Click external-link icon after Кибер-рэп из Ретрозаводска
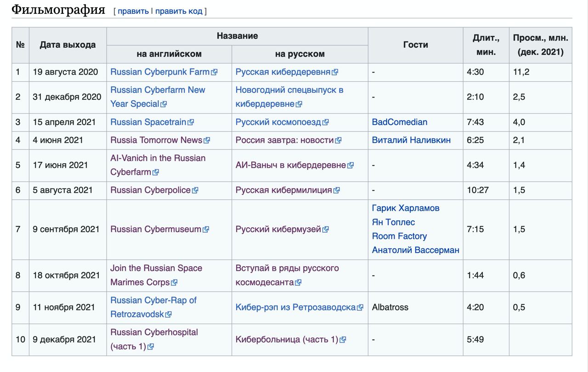 tap(360, 308)
